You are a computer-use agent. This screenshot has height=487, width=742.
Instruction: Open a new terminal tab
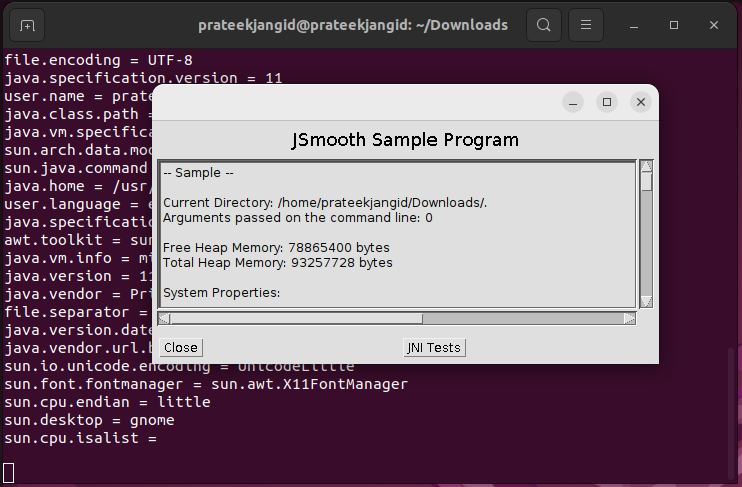pyautogui.click(x=27, y=25)
